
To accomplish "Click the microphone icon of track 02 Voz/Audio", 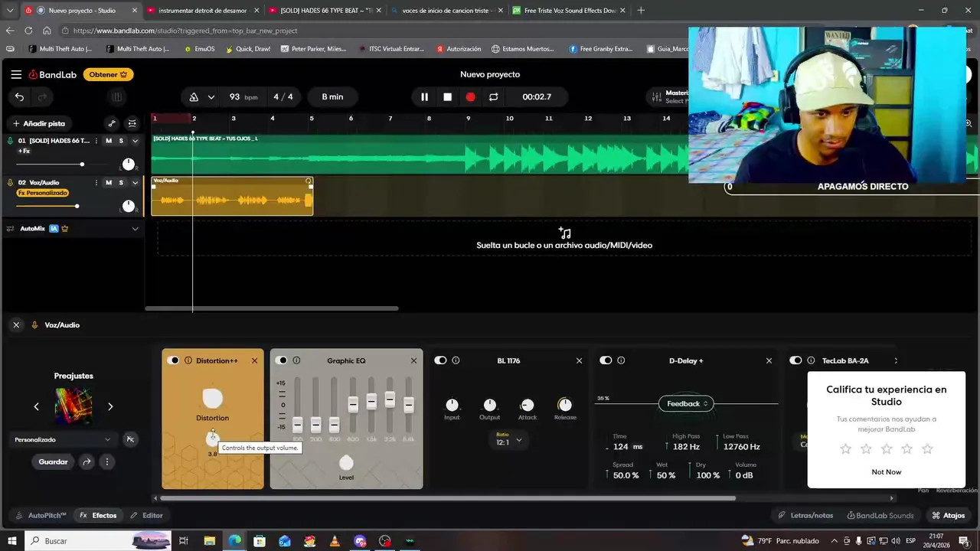I will tap(11, 183).
